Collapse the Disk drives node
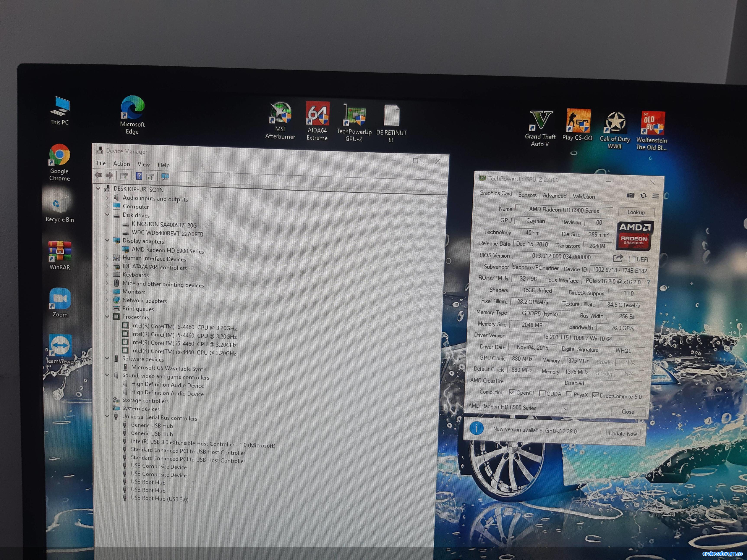Image resolution: width=747 pixels, height=560 pixels. [107, 214]
